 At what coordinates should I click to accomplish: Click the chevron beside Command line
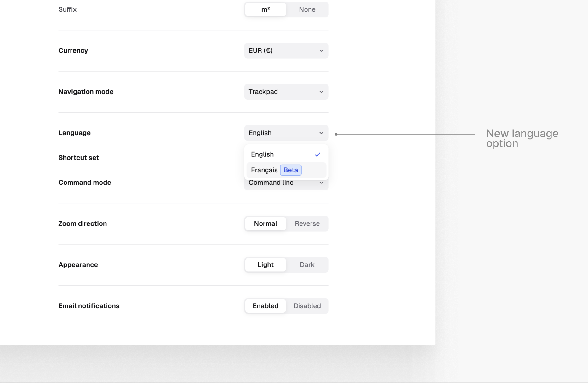pyautogui.click(x=321, y=183)
